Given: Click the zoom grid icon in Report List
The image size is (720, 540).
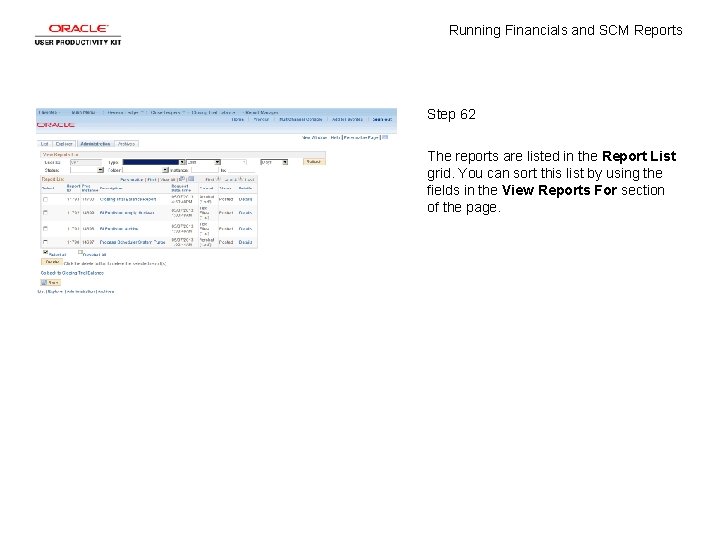Looking at the screenshot, I should pyautogui.click(x=182, y=179).
